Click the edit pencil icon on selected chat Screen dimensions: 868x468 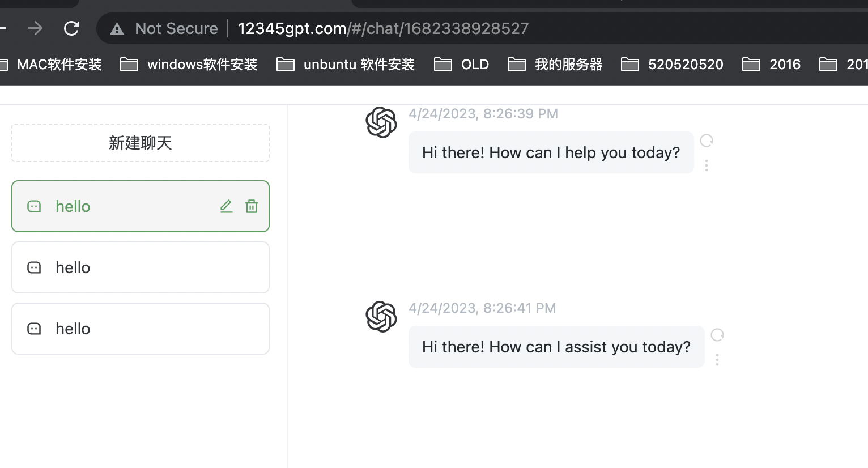pos(226,206)
